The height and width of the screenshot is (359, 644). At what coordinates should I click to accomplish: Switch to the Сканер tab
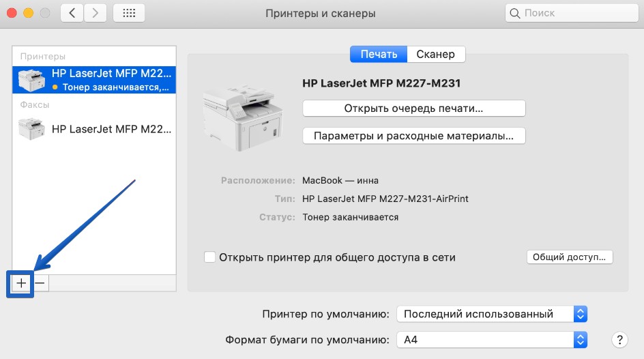436,55
